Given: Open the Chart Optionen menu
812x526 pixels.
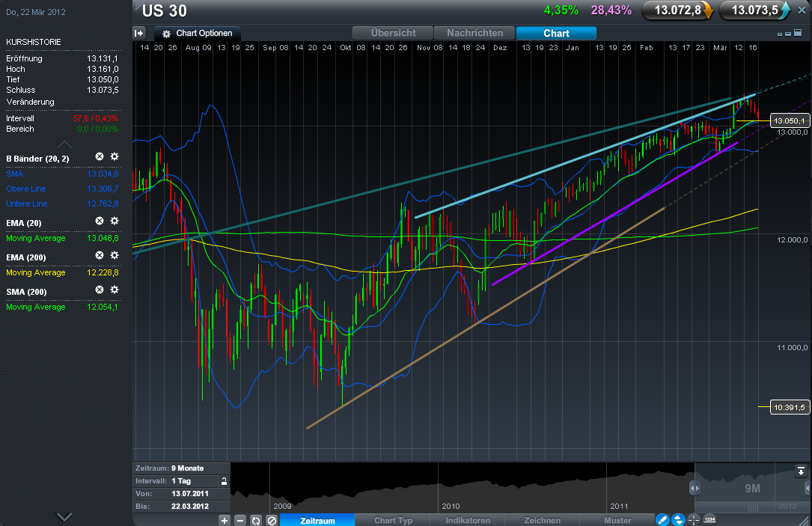Looking at the screenshot, I should (198, 33).
